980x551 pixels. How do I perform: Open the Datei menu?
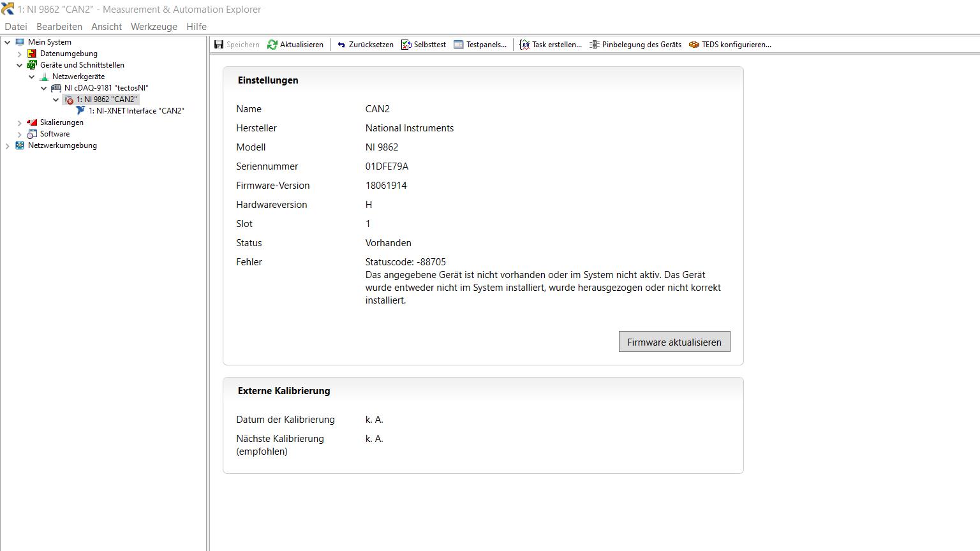pos(16,27)
